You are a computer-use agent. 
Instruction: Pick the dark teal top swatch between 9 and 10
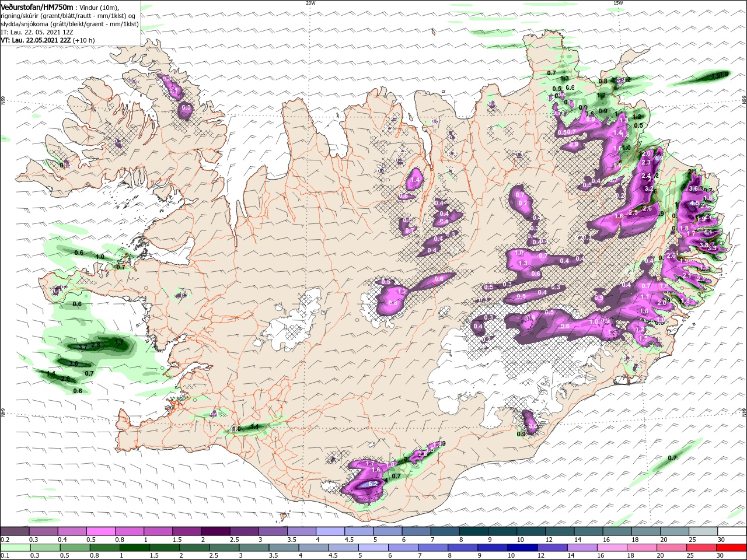point(502,531)
